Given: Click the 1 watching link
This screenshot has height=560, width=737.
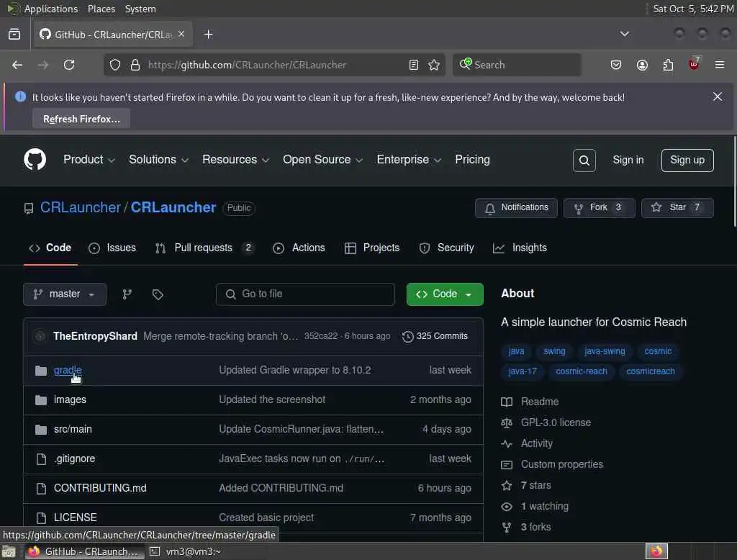Looking at the screenshot, I should 544,506.
